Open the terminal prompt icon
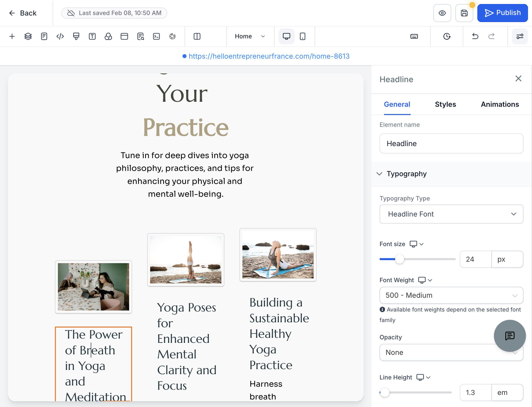The image size is (532, 407). pyautogui.click(x=156, y=36)
